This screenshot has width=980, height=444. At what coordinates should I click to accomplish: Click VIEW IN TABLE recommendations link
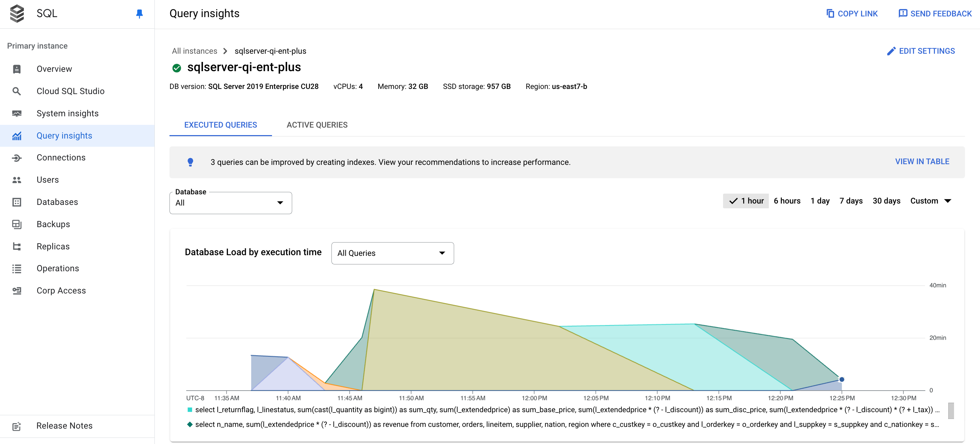922,162
